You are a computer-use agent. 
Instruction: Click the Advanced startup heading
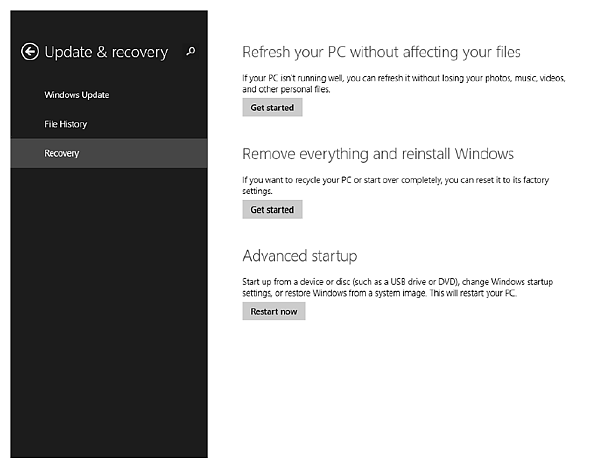pyautogui.click(x=300, y=256)
